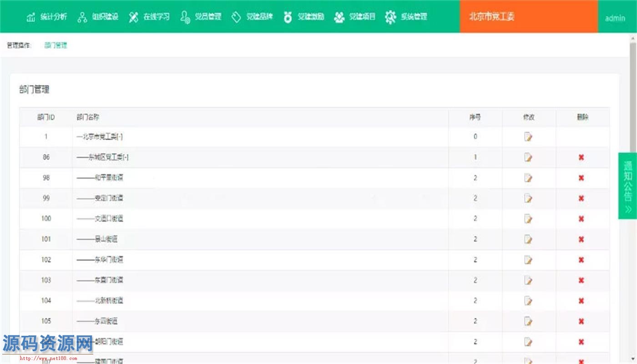The height and width of the screenshot is (364, 637).
Task: Delete the 北新桥街道 department
Action: [581, 301]
